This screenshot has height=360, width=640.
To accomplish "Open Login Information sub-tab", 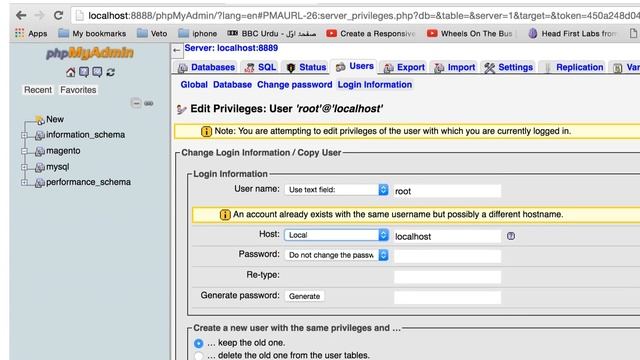I will click(375, 84).
